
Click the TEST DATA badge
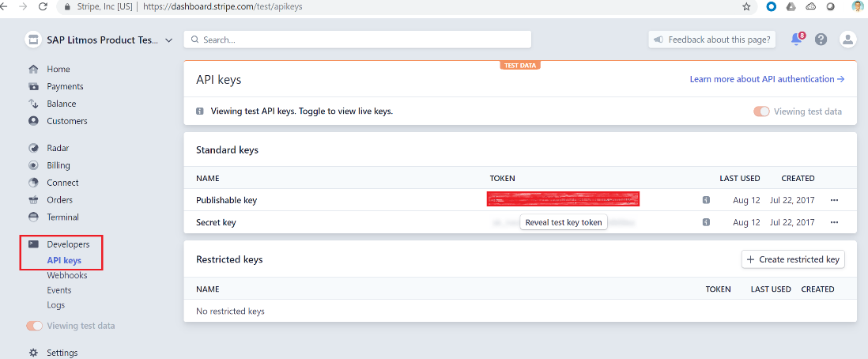(520, 66)
